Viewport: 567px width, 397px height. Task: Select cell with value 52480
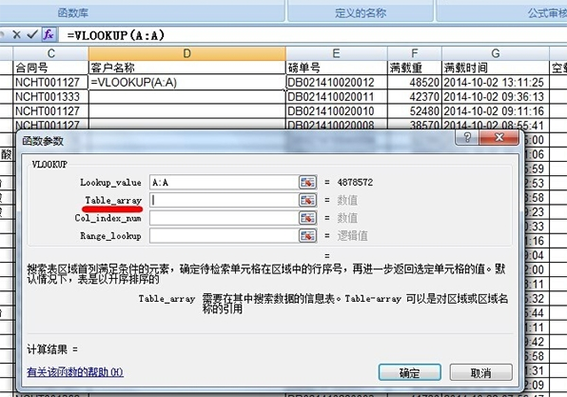[x=414, y=111]
